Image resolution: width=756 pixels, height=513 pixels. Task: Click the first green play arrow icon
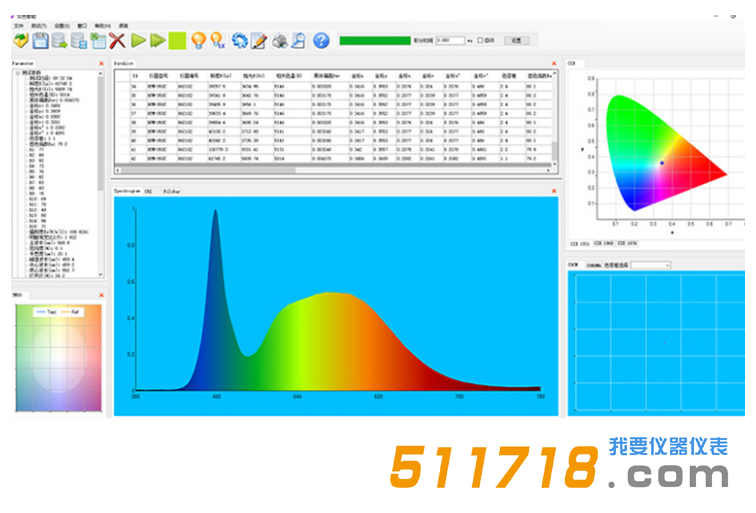(138, 41)
